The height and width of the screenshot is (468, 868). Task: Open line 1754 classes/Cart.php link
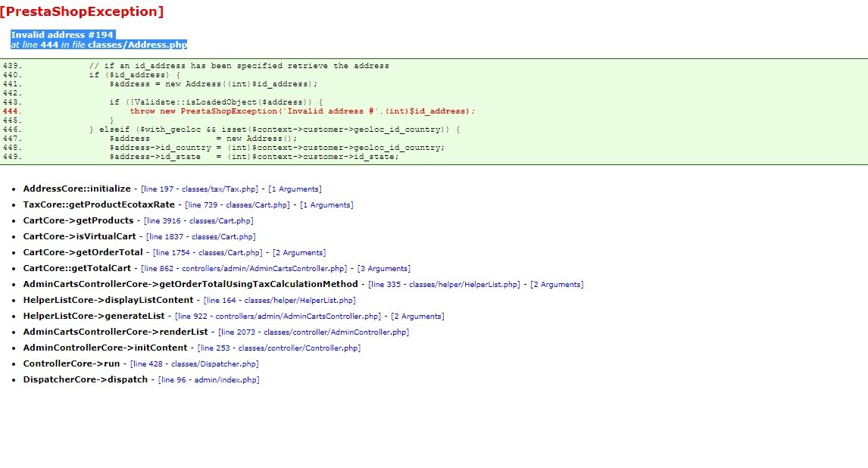[208, 253]
